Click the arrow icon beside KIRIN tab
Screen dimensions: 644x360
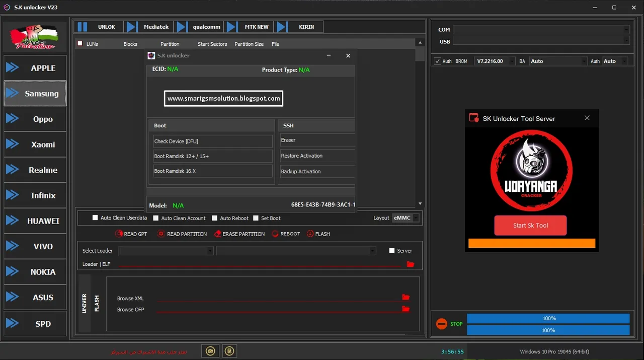click(282, 27)
